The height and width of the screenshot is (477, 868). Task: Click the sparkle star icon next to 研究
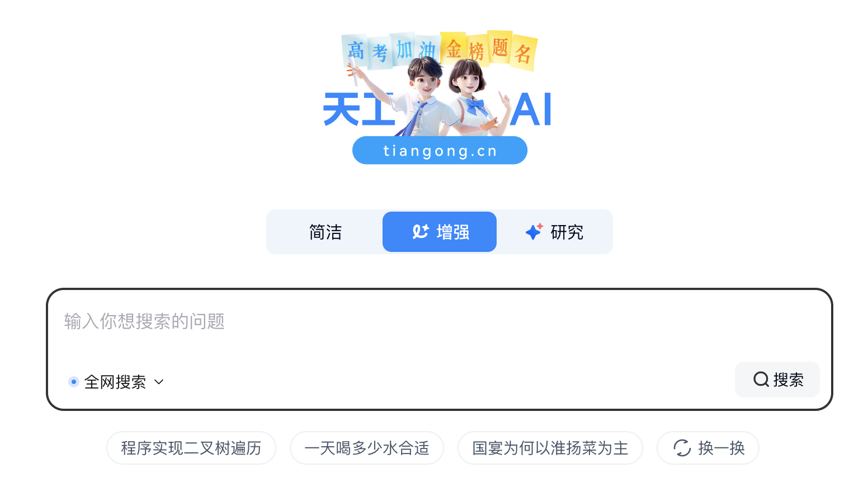click(534, 231)
